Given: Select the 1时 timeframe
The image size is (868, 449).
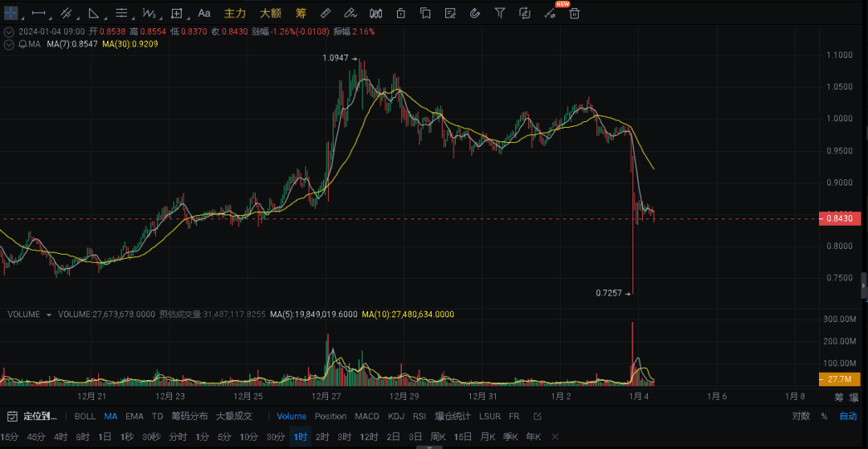Looking at the screenshot, I should [301, 437].
